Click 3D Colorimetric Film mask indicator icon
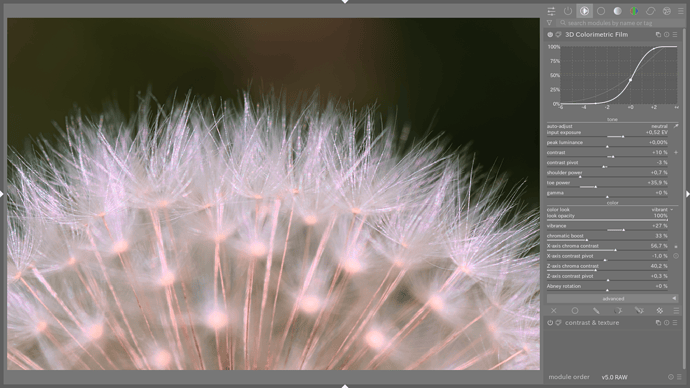This screenshot has height=388, width=690. pos(558,34)
